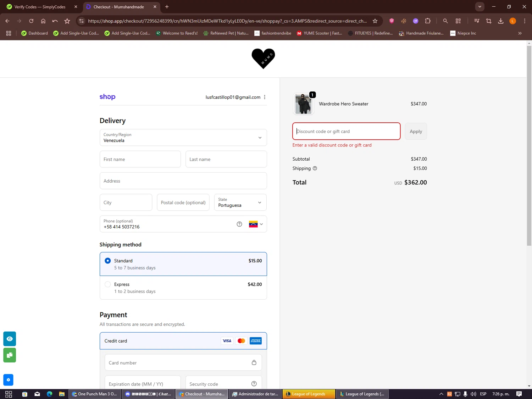Open the browser profile avatar

click(512, 21)
